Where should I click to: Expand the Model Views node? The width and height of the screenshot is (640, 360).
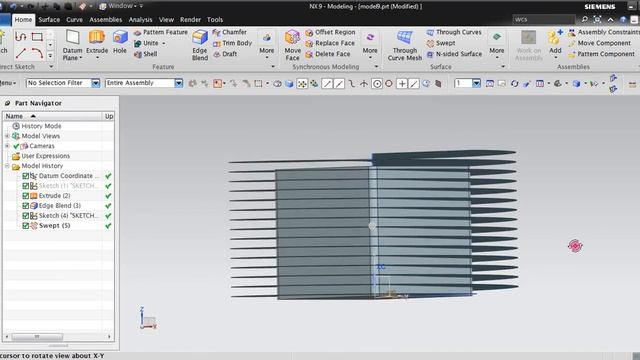click(7, 136)
